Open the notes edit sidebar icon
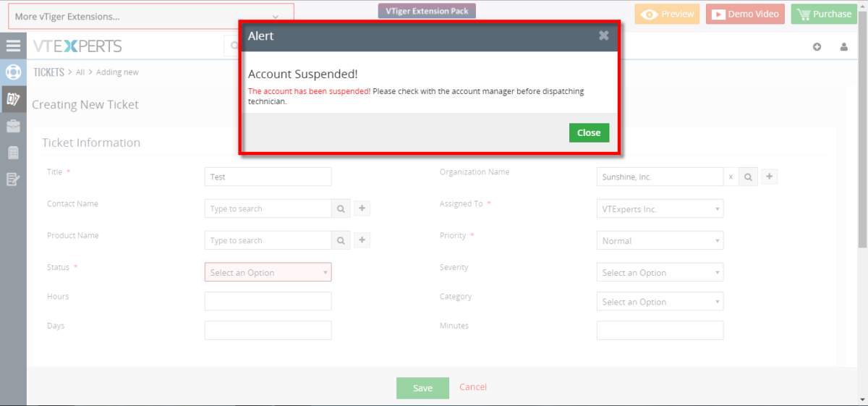This screenshot has height=406, width=868. click(x=13, y=179)
